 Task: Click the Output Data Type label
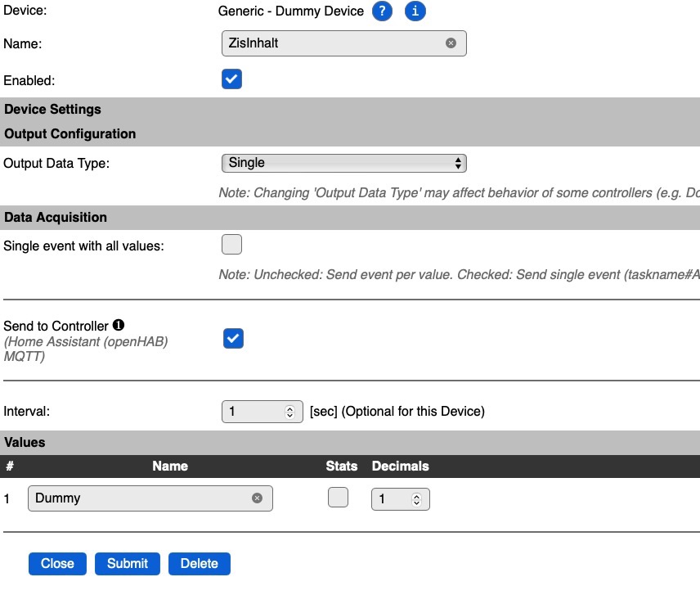(x=56, y=163)
